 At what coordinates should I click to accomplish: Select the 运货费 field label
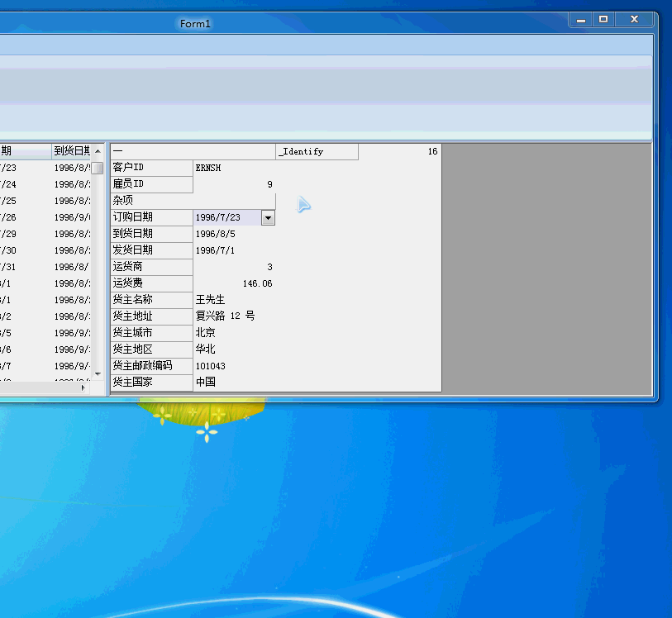point(152,283)
